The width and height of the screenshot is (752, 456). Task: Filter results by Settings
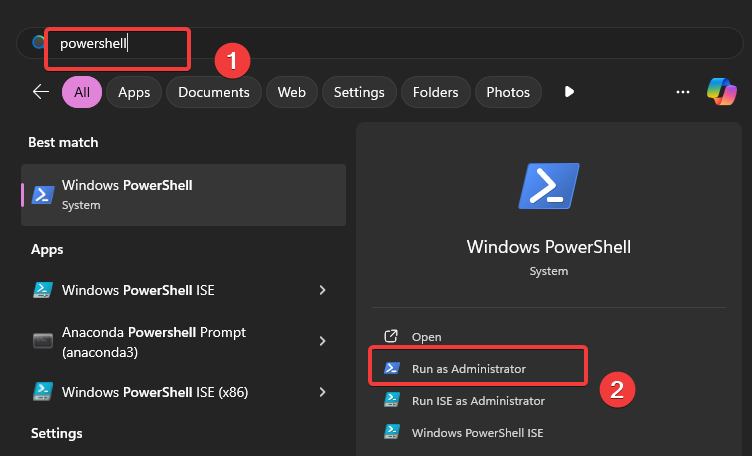[x=359, y=92]
